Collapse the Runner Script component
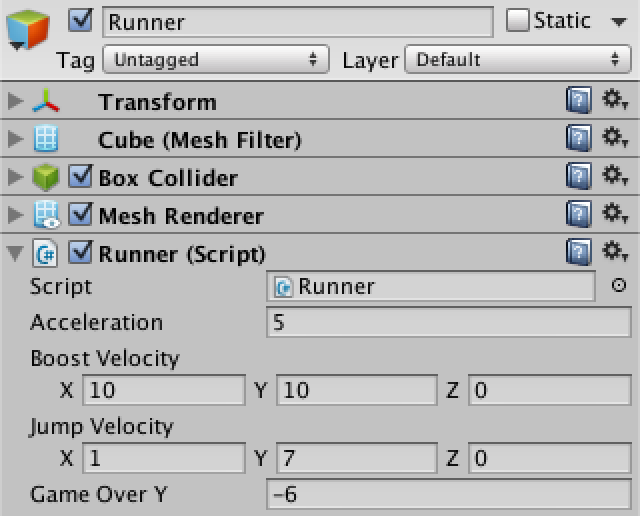The width and height of the screenshot is (640, 516). pos(15,253)
